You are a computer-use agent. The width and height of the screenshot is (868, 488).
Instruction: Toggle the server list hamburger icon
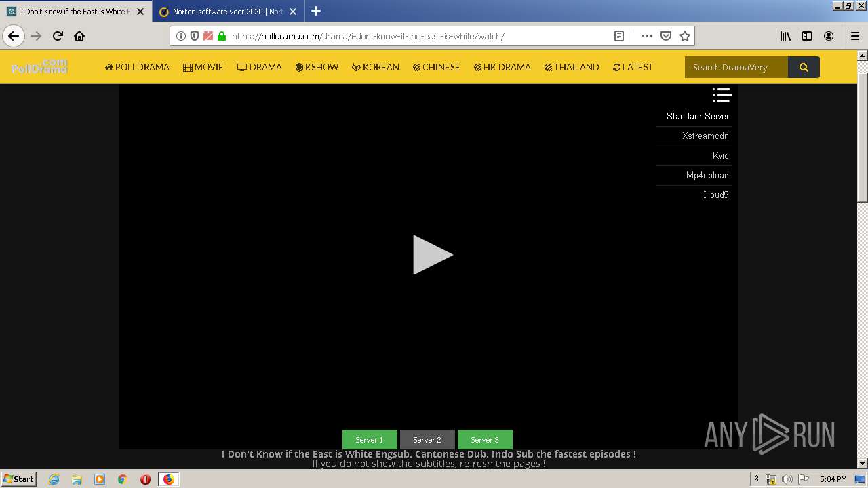[722, 96]
